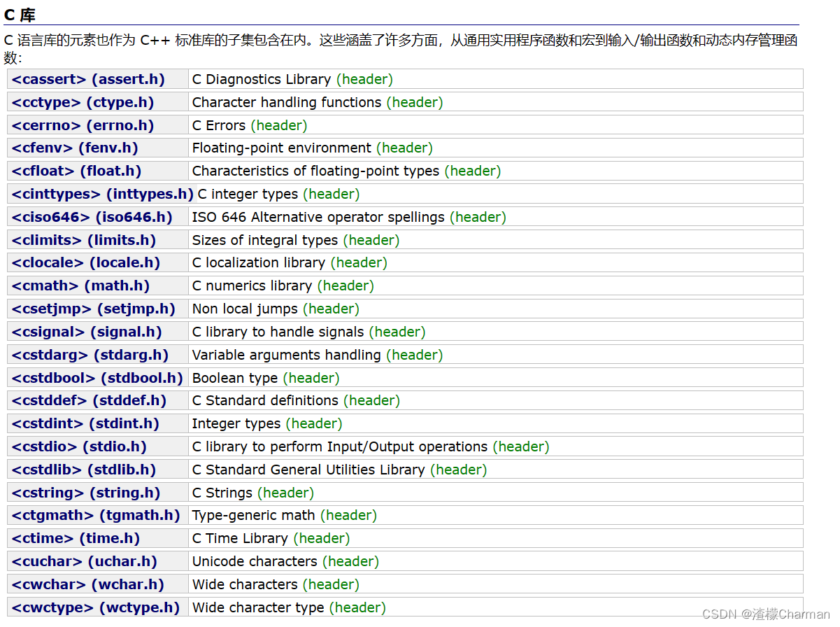The height and width of the screenshot is (627, 840).
Task: Click 'C library to perform Input/Output operations'
Action: pyautogui.click(x=340, y=446)
